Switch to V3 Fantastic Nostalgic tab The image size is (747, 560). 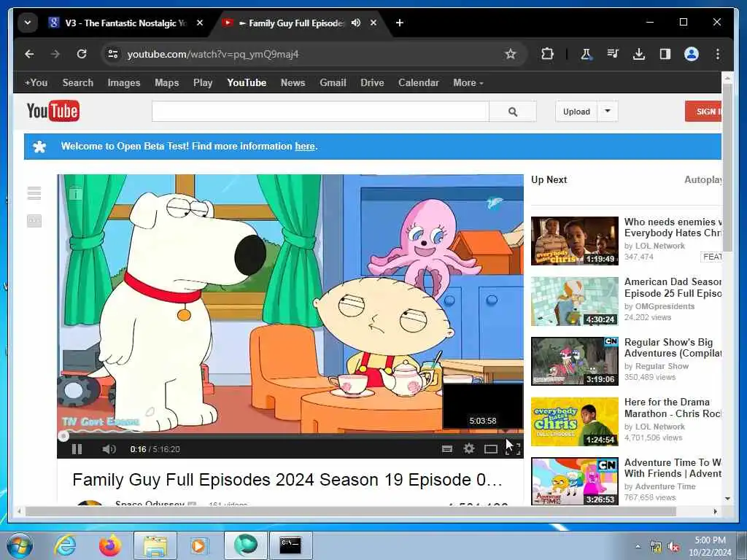(x=125, y=23)
